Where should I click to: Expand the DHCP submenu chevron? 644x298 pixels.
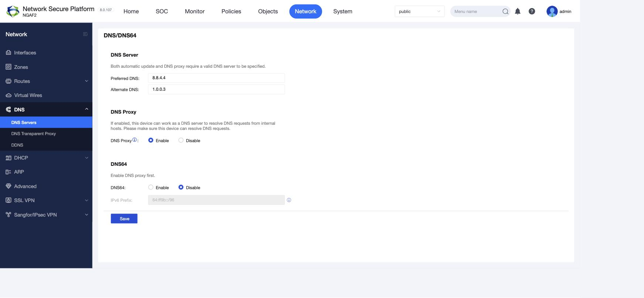(x=87, y=158)
